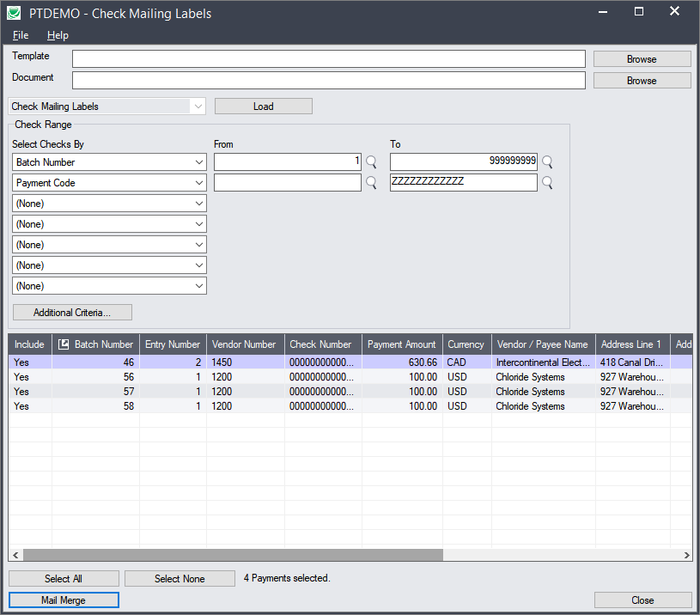Sort by Include column header
700x615 pixels.
point(30,344)
